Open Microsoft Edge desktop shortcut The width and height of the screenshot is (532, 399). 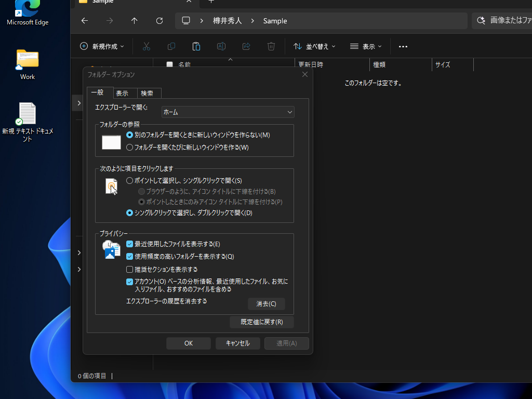[28, 13]
